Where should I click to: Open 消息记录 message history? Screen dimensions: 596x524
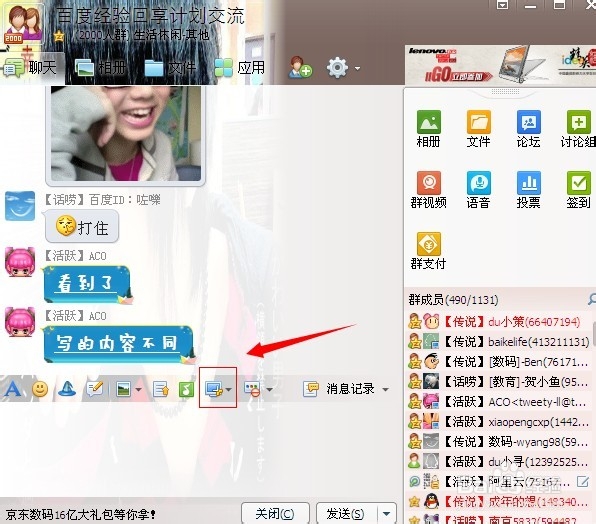[x=339, y=389]
